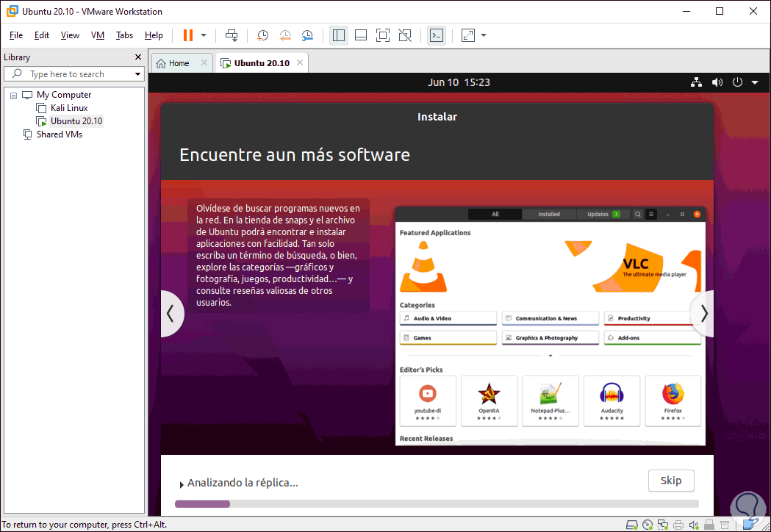Click the network adapter status icon
This screenshot has width=771, height=532.
pyautogui.click(x=663, y=525)
